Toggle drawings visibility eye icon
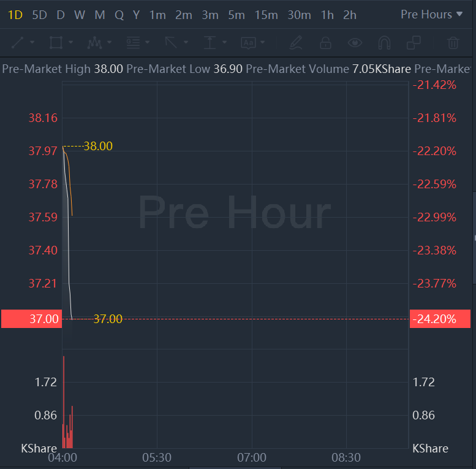 coord(355,43)
